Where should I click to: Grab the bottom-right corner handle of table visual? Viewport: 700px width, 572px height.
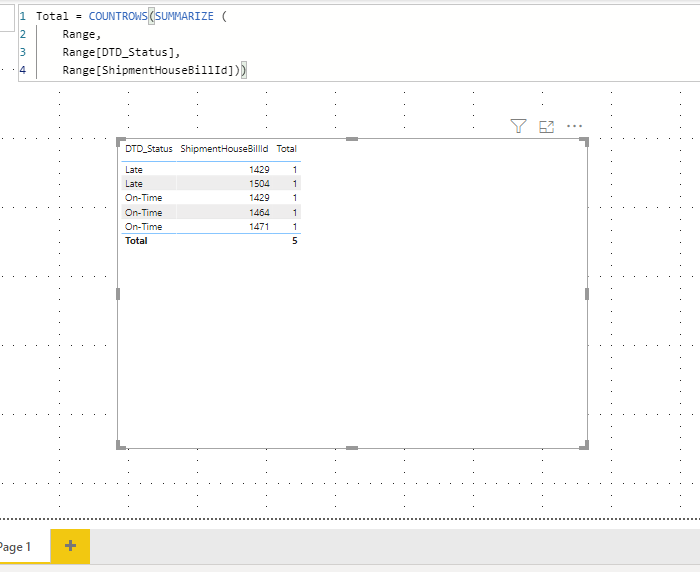pyautogui.click(x=584, y=445)
